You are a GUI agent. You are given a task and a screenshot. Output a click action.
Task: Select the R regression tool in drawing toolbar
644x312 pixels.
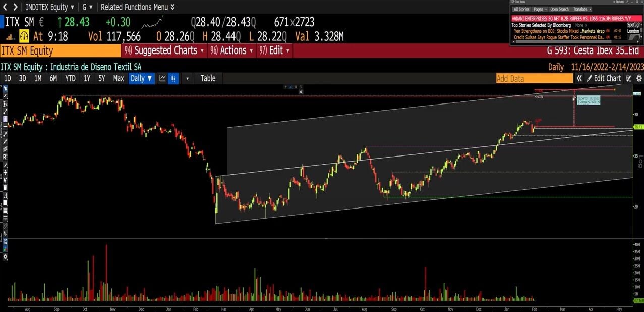point(5,157)
